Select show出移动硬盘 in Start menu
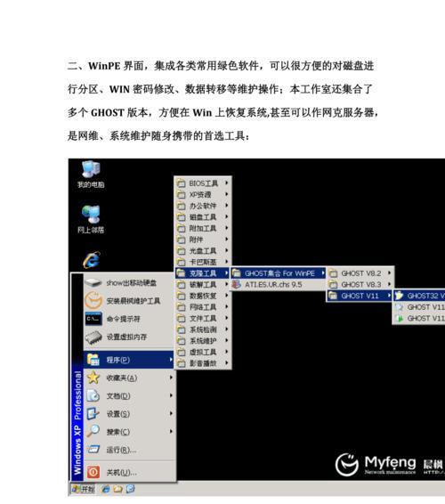 coord(128,283)
